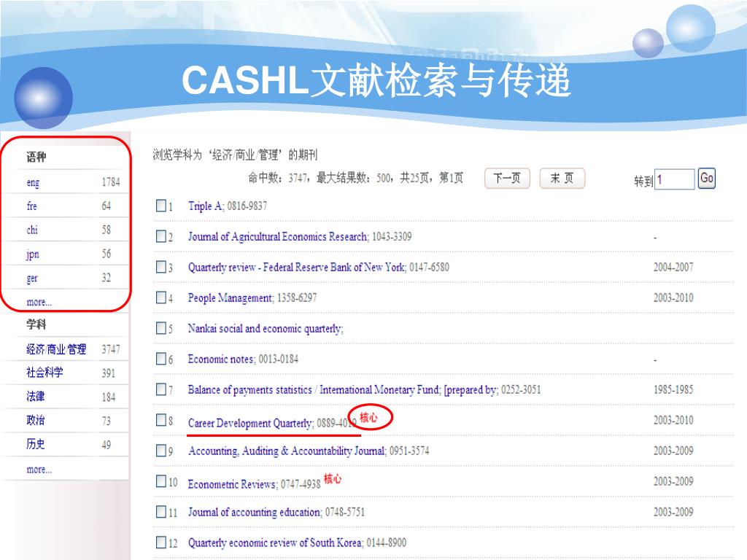Go to next page with 下一页 button
This screenshot has height=560, width=747.
[x=507, y=179]
